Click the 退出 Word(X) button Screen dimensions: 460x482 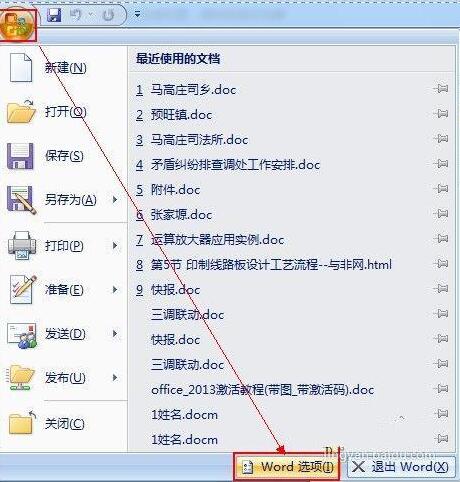[x=401, y=467]
